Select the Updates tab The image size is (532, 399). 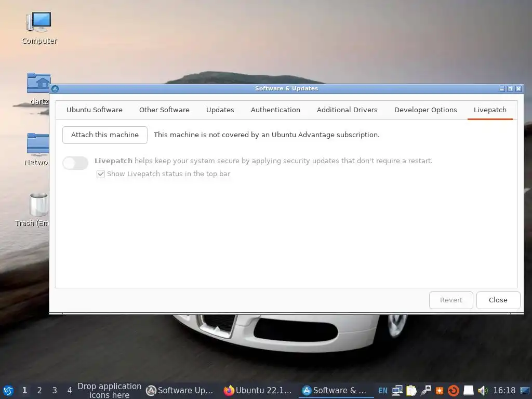click(x=220, y=110)
